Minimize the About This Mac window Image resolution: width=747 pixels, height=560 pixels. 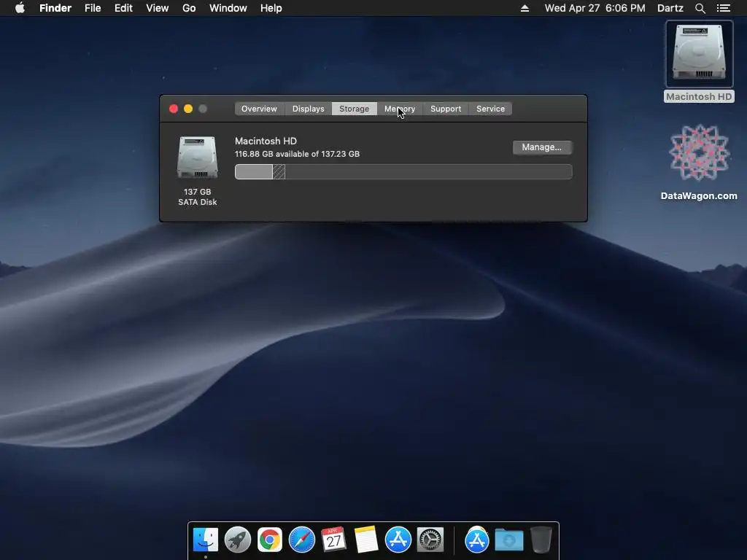click(x=188, y=109)
